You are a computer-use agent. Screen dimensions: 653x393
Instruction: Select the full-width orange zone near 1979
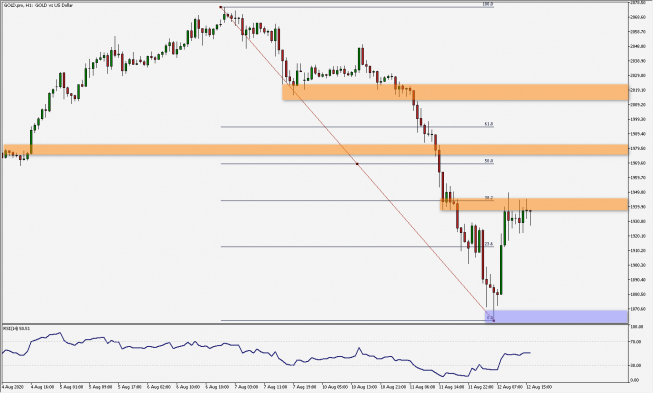click(x=316, y=150)
